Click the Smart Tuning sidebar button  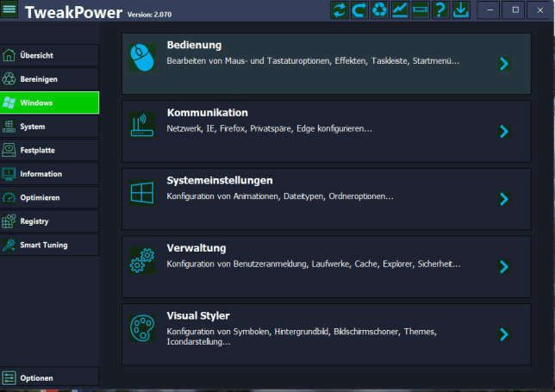(x=49, y=245)
